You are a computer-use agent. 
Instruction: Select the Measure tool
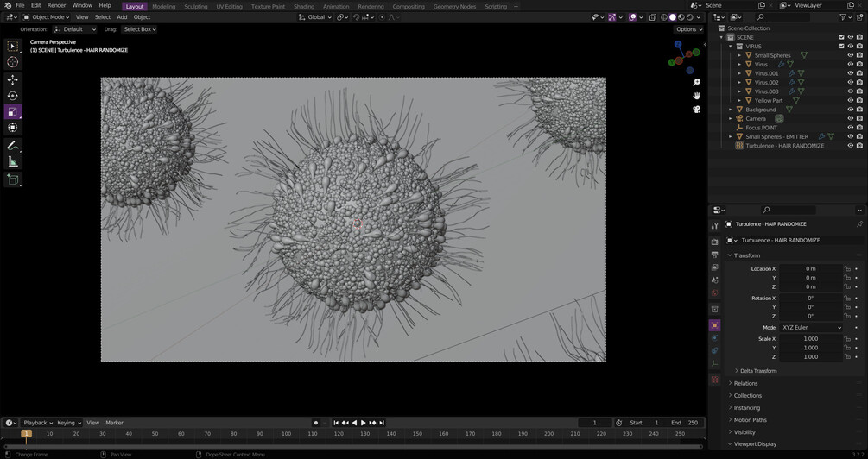(12, 161)
